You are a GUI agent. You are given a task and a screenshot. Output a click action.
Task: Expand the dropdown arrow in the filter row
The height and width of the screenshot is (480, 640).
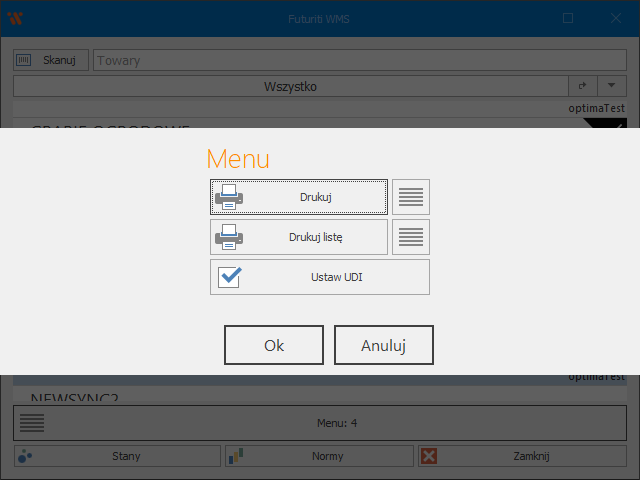tap(611, 87)
